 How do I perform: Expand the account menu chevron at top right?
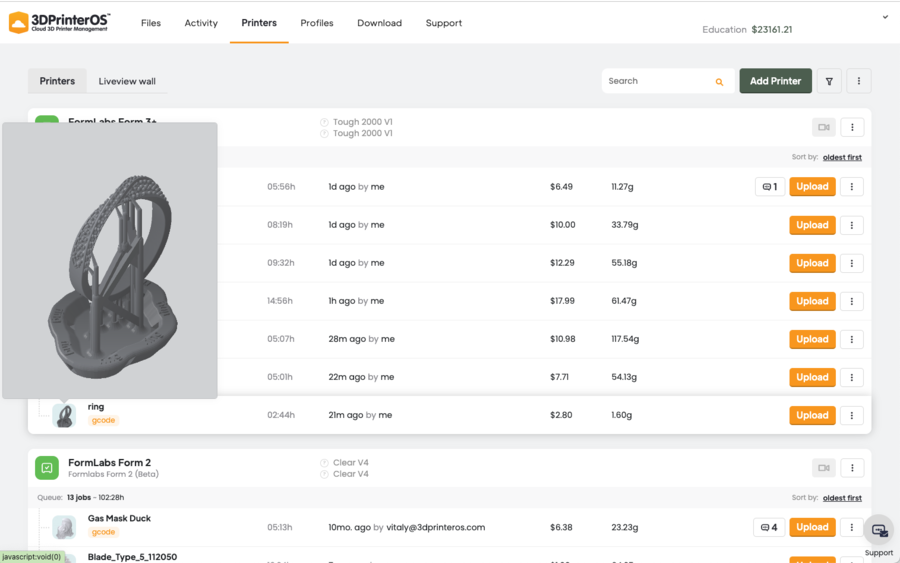[885, 17]
